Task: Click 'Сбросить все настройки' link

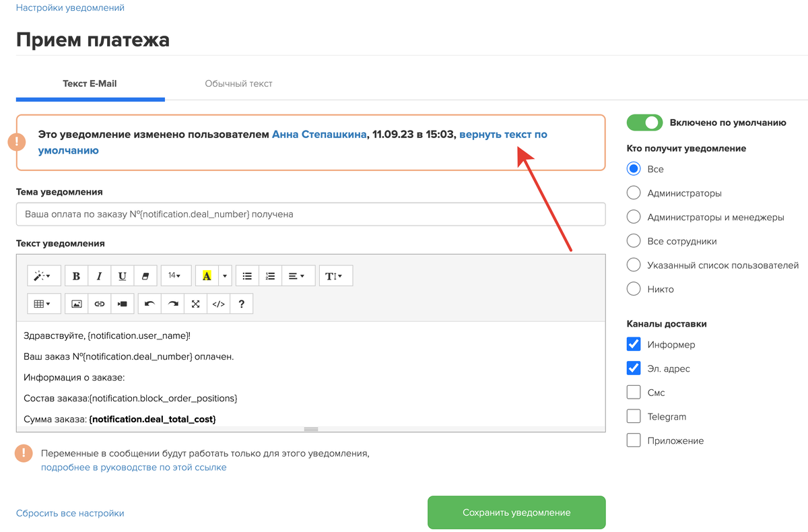Action: pyautogui.click(x=70, y=513)
